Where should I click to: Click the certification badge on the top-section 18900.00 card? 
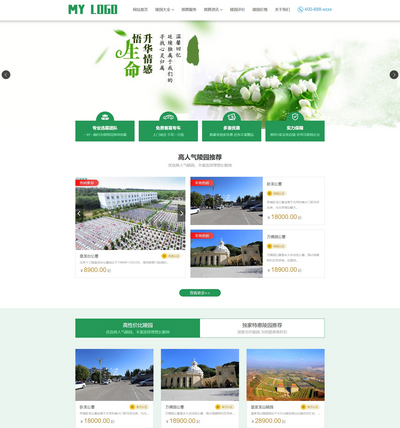277,246
